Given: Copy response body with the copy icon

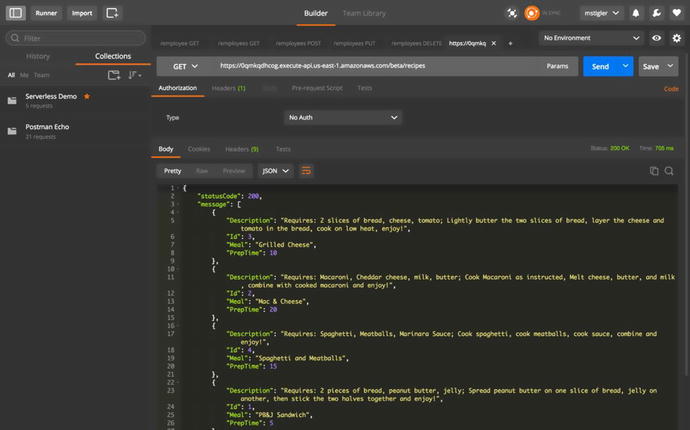Looking at the screenshot, I should coord(655,171).
